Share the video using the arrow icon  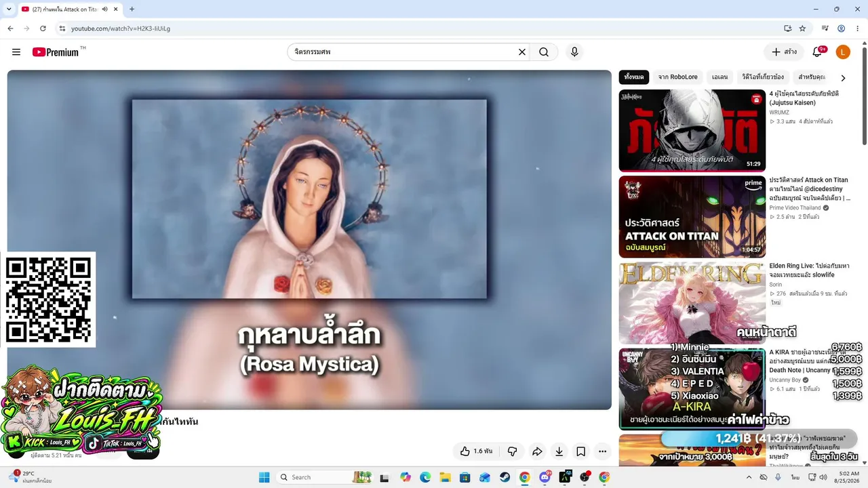point(537,451)
